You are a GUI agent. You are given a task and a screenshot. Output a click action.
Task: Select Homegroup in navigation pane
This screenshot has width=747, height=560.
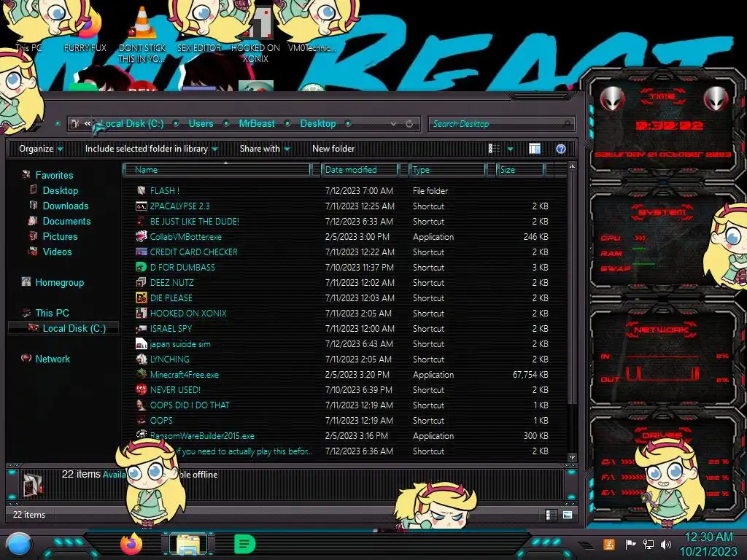(x=60, y=282)
